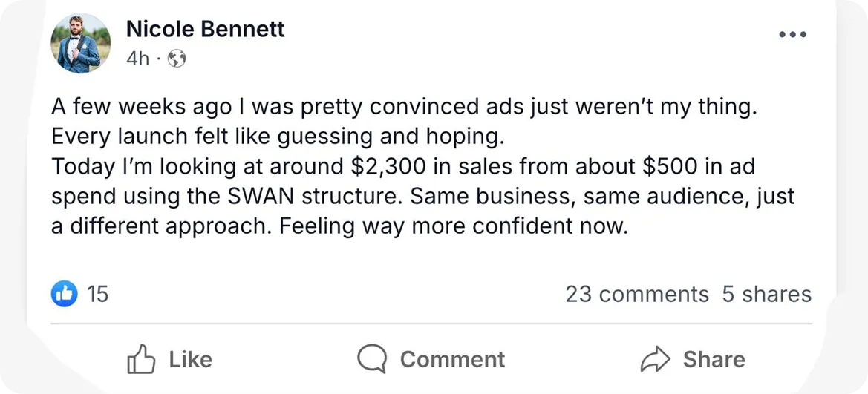The width and height of the screenshot is (868, 394).
Task: Click the globe public-audience icon
Action: 177,59
